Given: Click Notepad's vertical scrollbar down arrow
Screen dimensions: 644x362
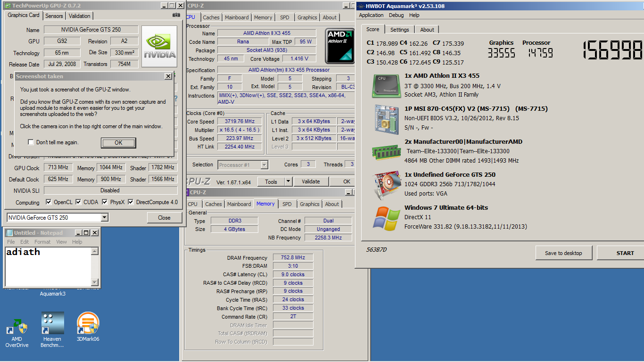Looking at the screenshot, I should [95, 282].
